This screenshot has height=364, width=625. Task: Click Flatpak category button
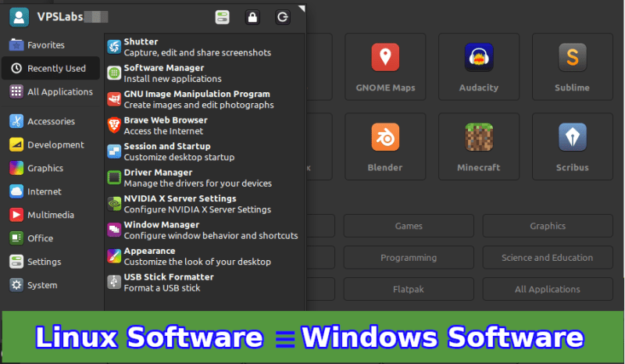409,289
